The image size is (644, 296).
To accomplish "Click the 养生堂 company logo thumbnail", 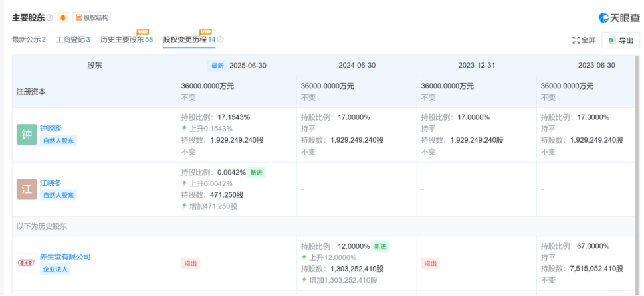I will pos(27,263).
